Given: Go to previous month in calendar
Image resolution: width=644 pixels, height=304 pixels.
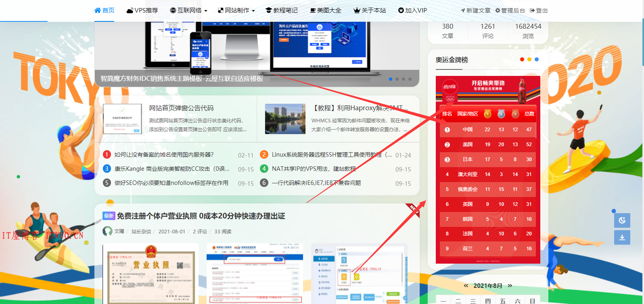Looking at the screenshot, I should 466,285.
